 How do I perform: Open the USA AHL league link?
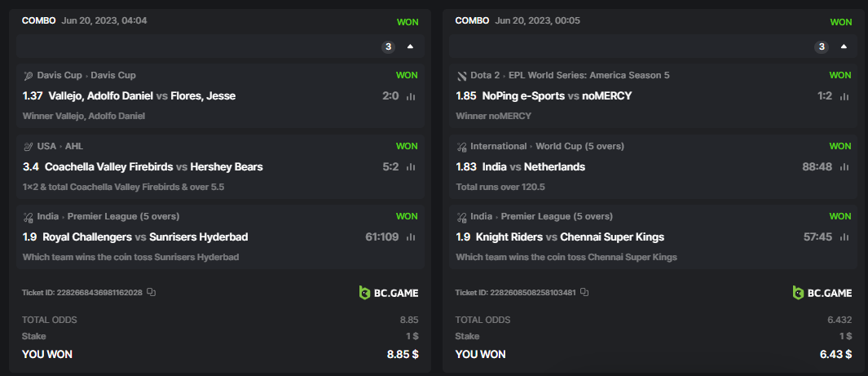tap(74, 146)
